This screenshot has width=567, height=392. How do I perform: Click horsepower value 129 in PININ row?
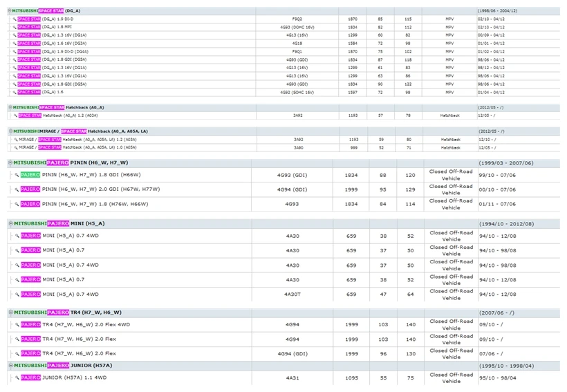pos(410,189)
